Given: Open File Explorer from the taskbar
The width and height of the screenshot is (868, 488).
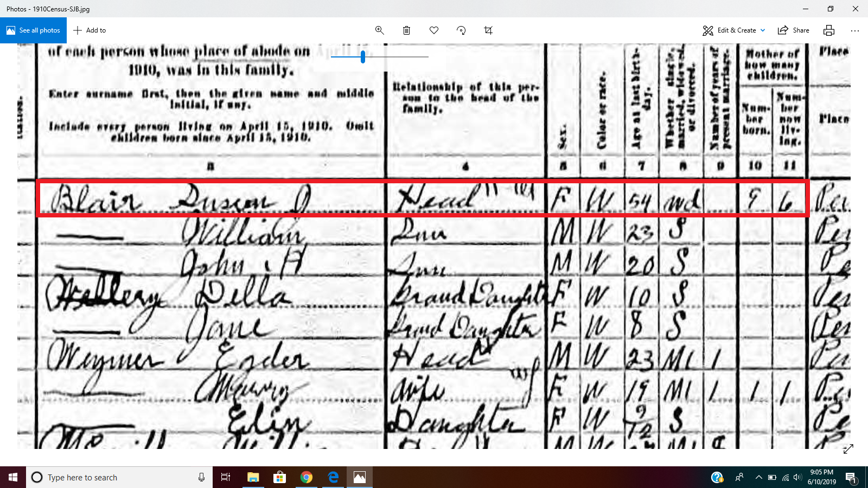Looking at the screenshot, I should (253, 477).
